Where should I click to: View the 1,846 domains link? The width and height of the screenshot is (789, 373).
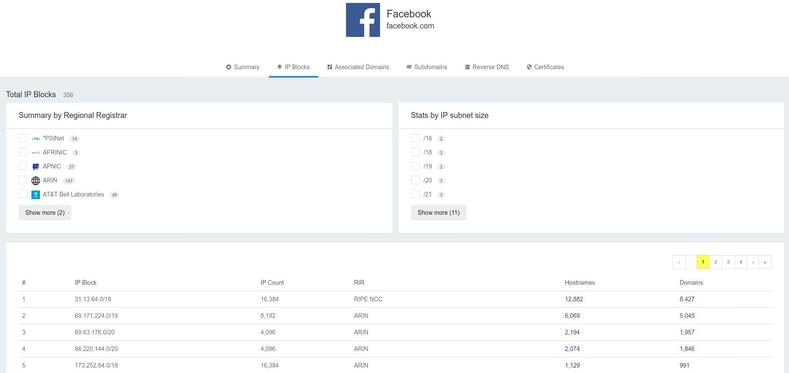coord(687,349)
